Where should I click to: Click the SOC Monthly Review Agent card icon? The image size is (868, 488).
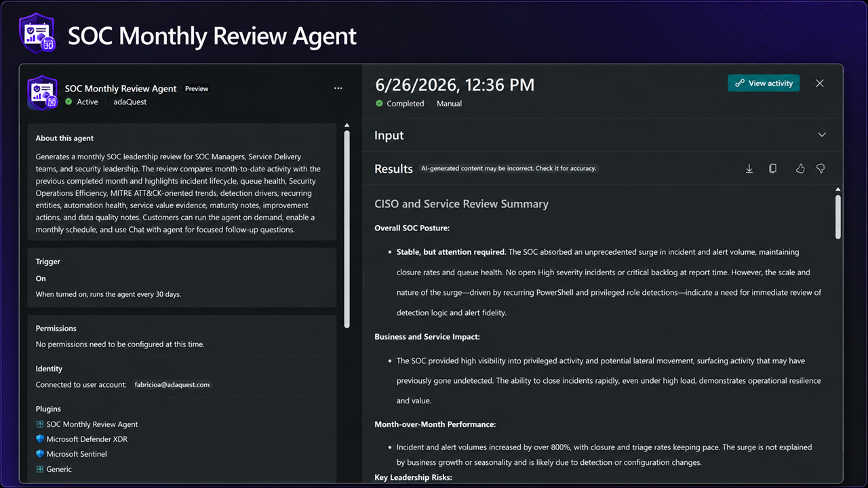pos(42,93)
